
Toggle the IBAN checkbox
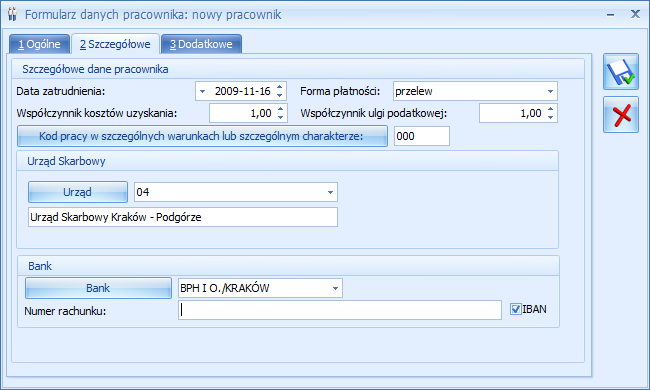[516, 309]
